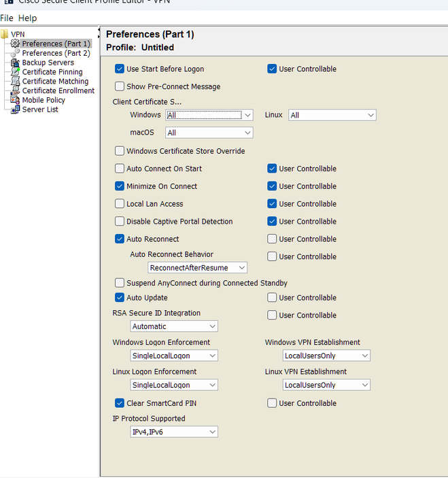Image resolution: width=448 pixels, height=478 pixels.
Task: Click the Certificate Enrollment icon
Action: [16, 91]
